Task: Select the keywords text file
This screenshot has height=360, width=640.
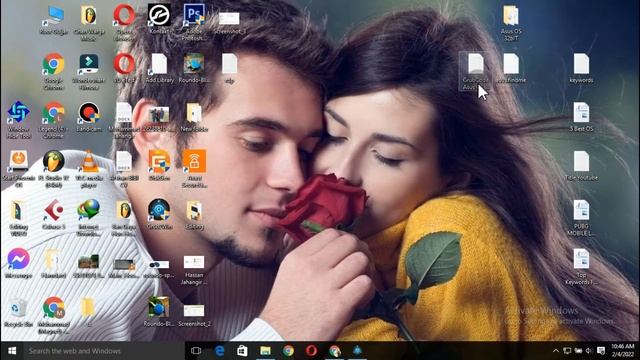Action: pos(581,68)
